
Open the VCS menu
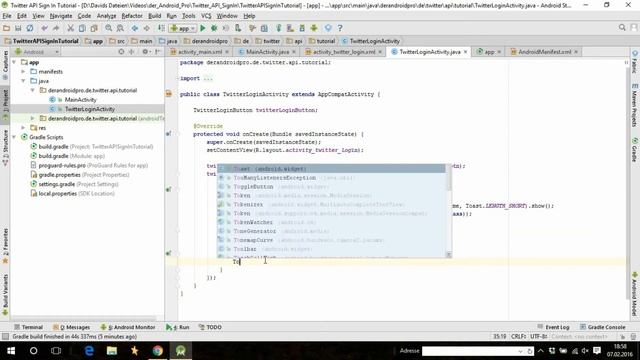point(206,16)
